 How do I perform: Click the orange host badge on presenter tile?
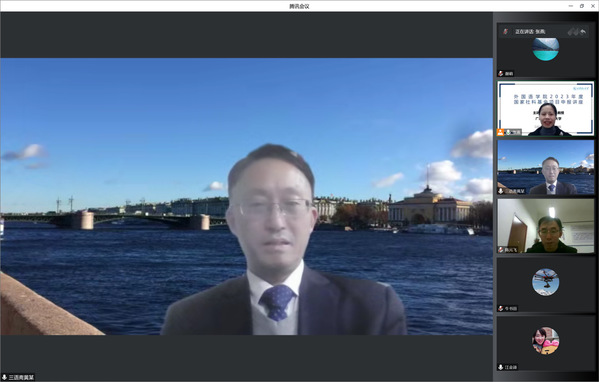[x=500, y=132]
